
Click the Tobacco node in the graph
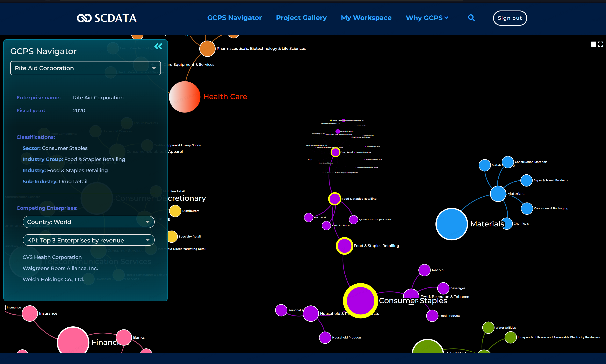coord(424,270)
